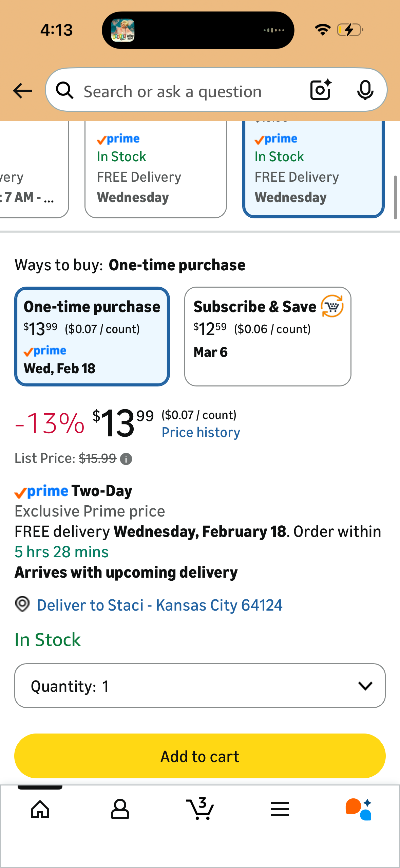
Task: Select the highlighted Prime Wednesday delivery card
Action: click(x=313, y=170)
